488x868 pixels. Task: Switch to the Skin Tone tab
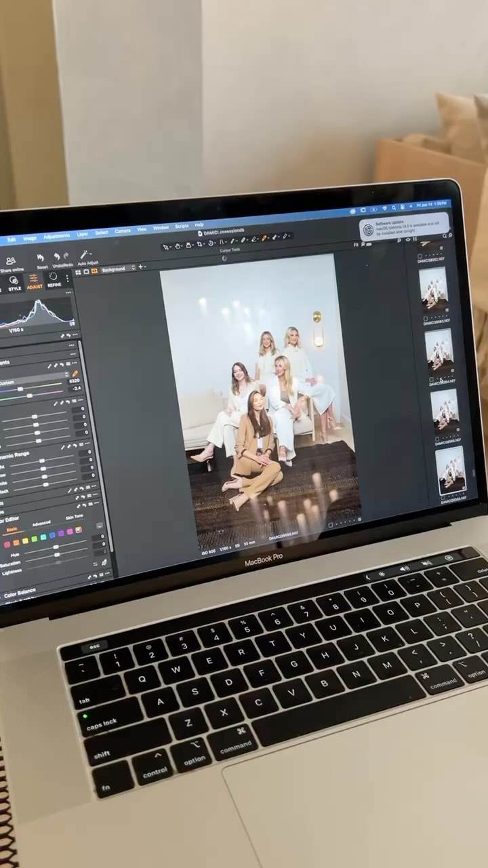[75, 517]
